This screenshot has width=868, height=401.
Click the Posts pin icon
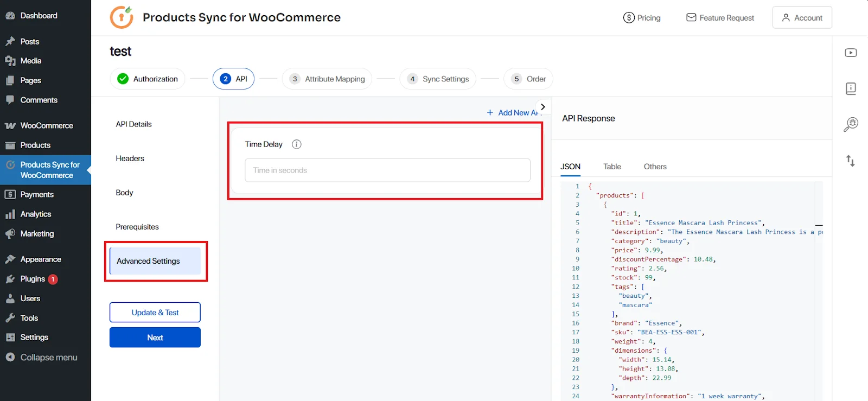[10, 42]
